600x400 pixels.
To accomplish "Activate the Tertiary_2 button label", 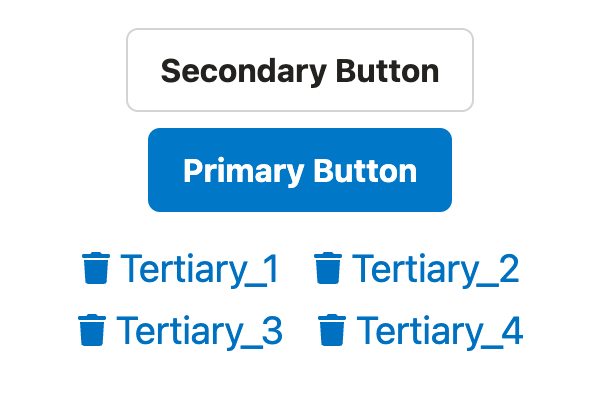I will tap(435, 269).
